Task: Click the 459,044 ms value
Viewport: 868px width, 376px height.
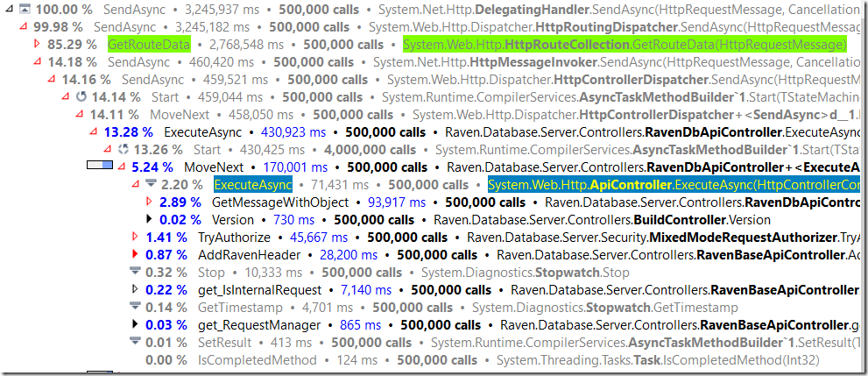Action: [230, 97]
